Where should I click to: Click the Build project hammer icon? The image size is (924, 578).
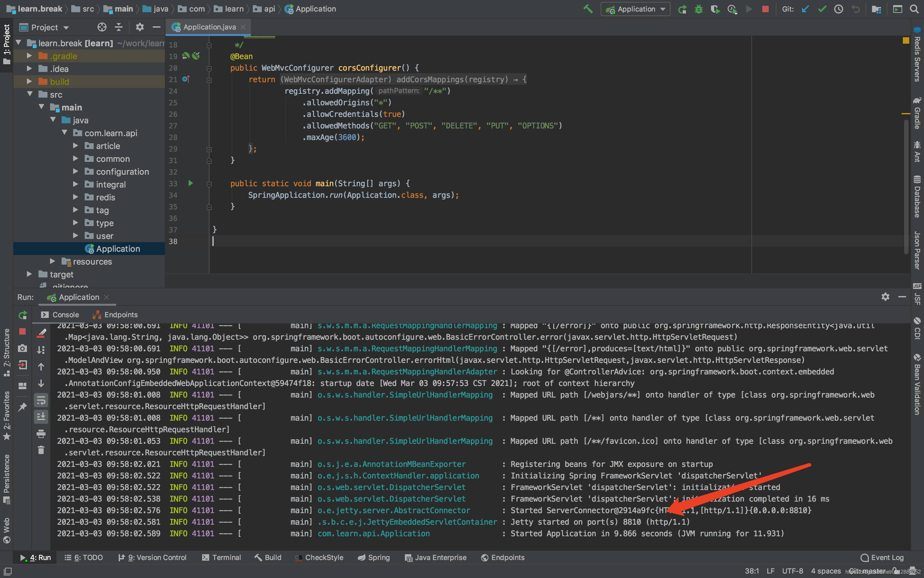pos(588,9)
